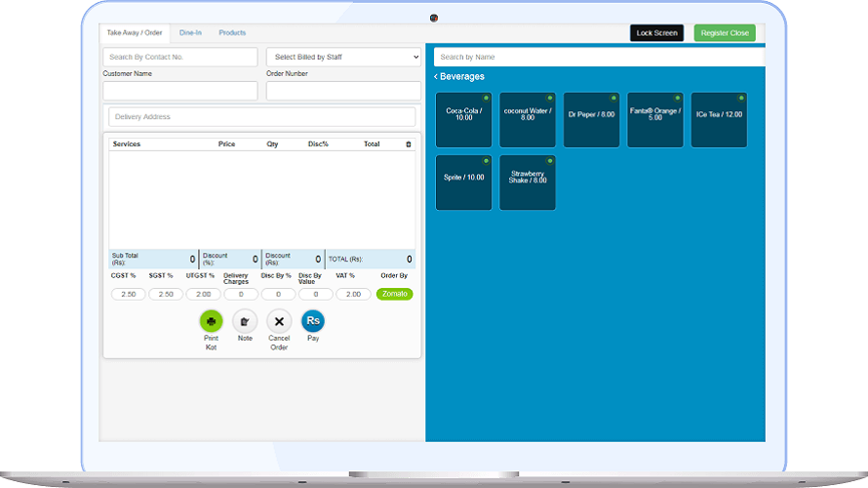Go back using the Beverages chevron
The width and height of the screenshot is (868, 488).
pyautogui.click(x=436, y=76)
